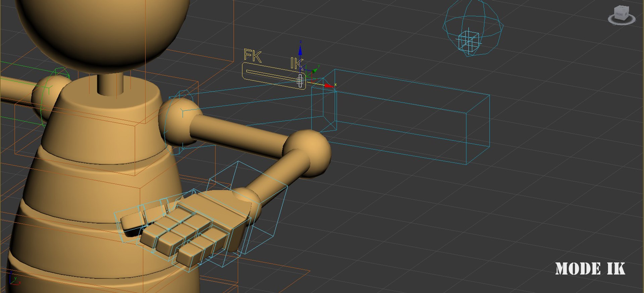Select the large cyan forearm bone box
Viewport: 644px width, 293px height.
coord(400,116)
